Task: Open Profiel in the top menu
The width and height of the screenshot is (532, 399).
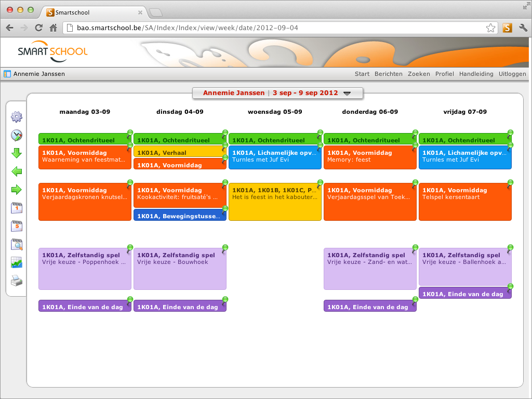Action: (x=445, y=74)
